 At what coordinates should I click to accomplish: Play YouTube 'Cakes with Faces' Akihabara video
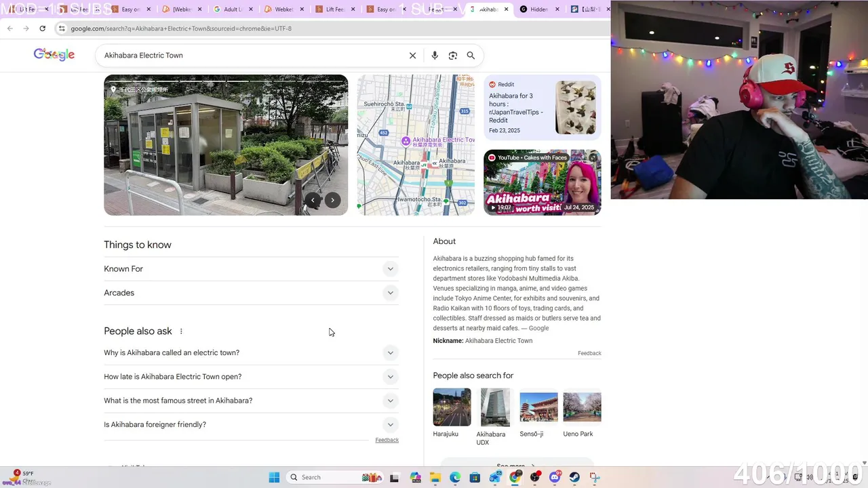pos(542,182)
